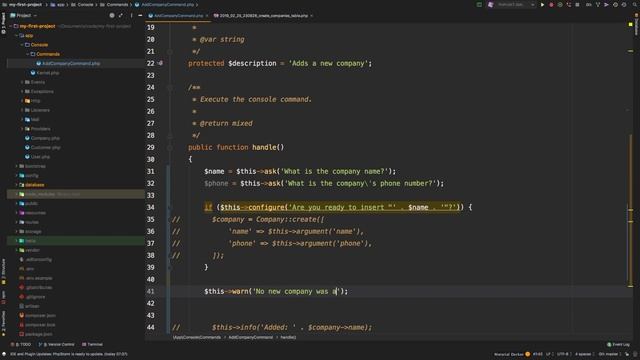Toggle the Favorites tool window tab
Screen dimensions: 640x360
(3, 323)
